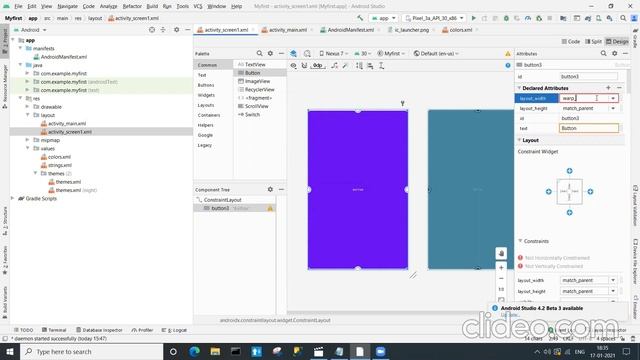Click the Debug app bug icon
Screen dimensions: 640x360
coord(506,18)
